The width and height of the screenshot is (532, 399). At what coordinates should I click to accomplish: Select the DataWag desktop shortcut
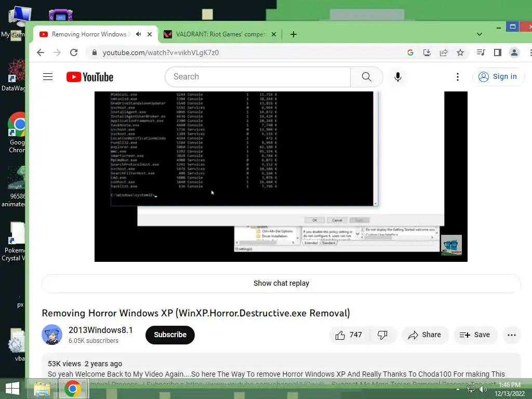14,75
